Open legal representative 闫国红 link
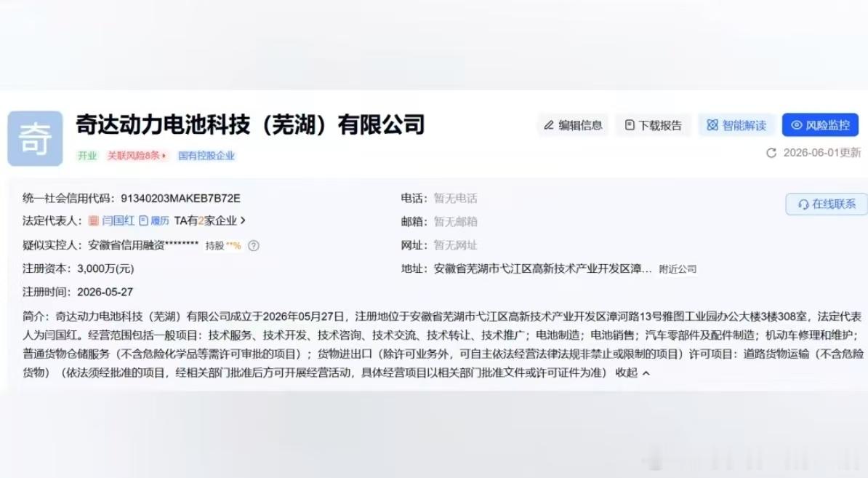 coord(118,220)
